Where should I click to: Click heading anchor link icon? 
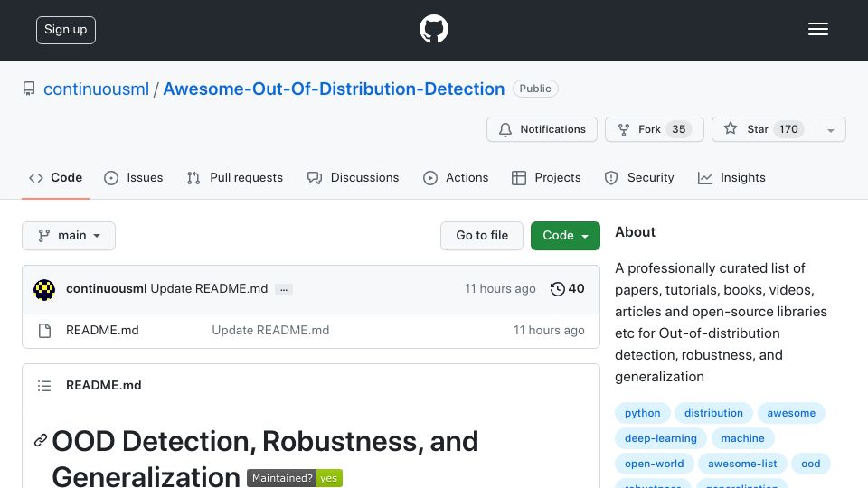pyautogui.click(x=41, y=440)
